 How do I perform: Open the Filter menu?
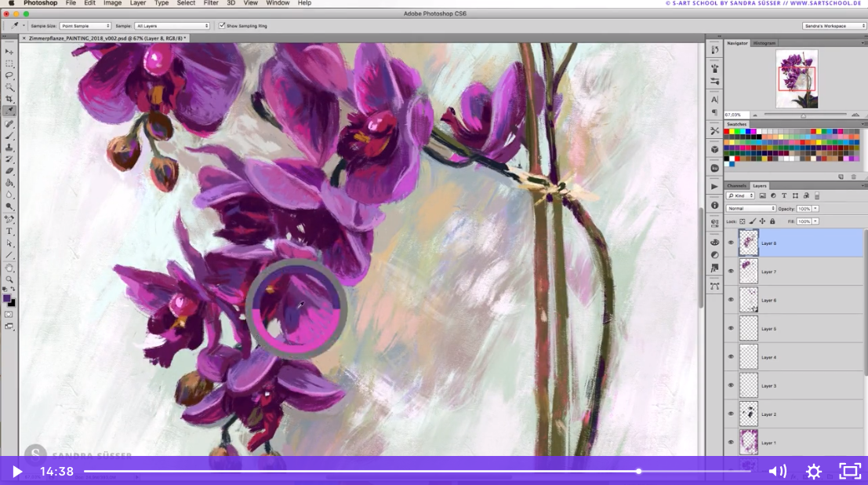pyautogui.click(x=211, y=3)
